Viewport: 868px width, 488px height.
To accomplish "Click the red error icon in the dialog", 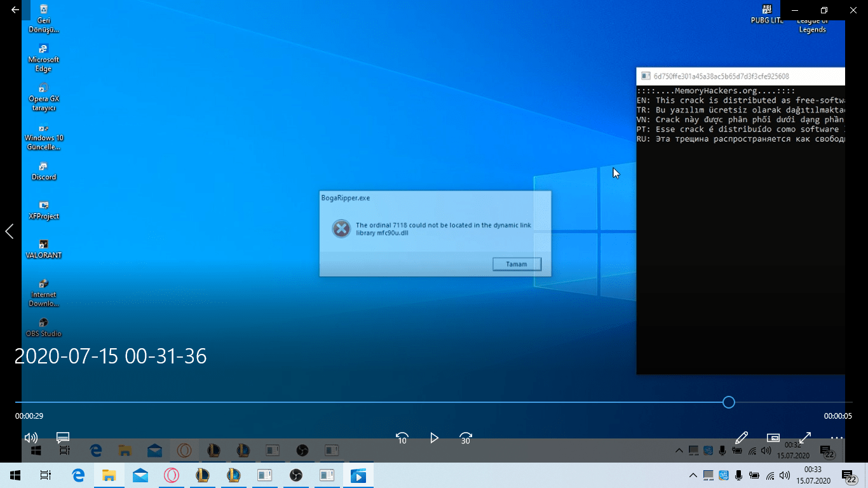I will point(341,229).
